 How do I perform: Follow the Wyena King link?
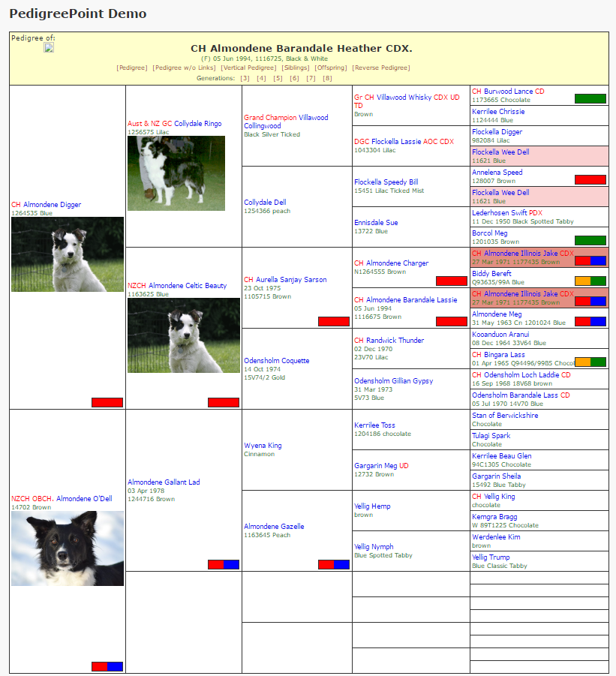(263, 446)
